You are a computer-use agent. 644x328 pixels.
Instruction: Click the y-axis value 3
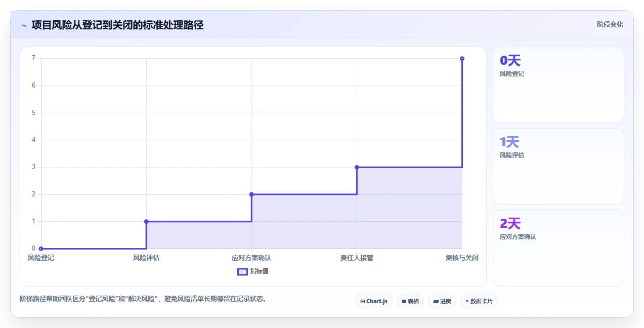coord(33,167)
